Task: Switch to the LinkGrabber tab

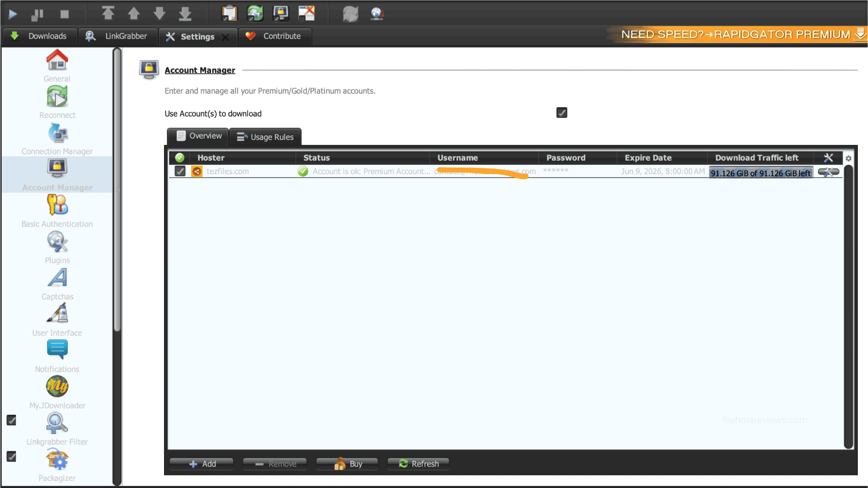Action: pyautogui.click(x=117, y=36)
